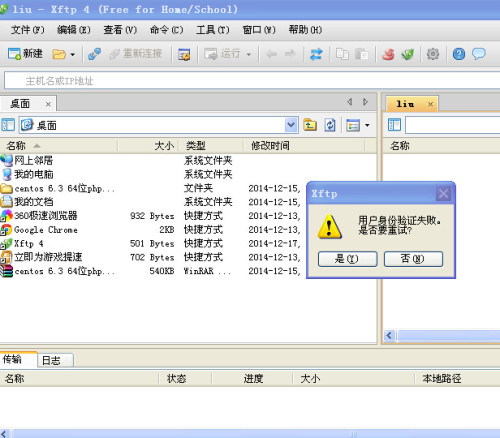Screen dimensions: 500x438
Task: Launch the red Xshell icon
Action: [x=388, y=54]
